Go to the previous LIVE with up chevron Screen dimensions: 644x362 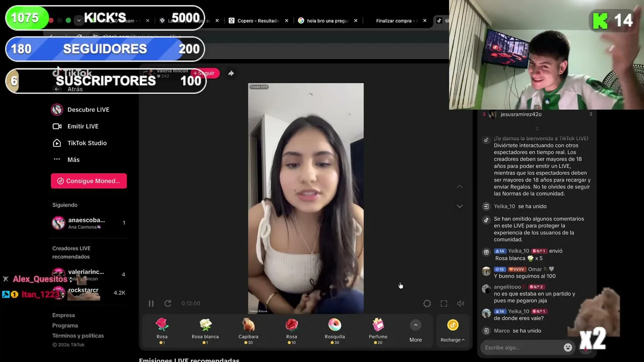pyautogui.click(x=460, y=187)
